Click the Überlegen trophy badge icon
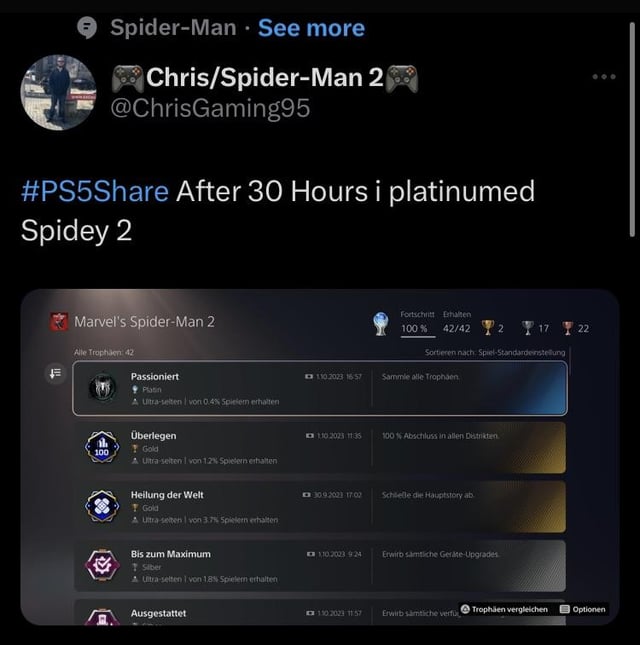The width and height of the screenshot is (640, 645). (102, 447)
